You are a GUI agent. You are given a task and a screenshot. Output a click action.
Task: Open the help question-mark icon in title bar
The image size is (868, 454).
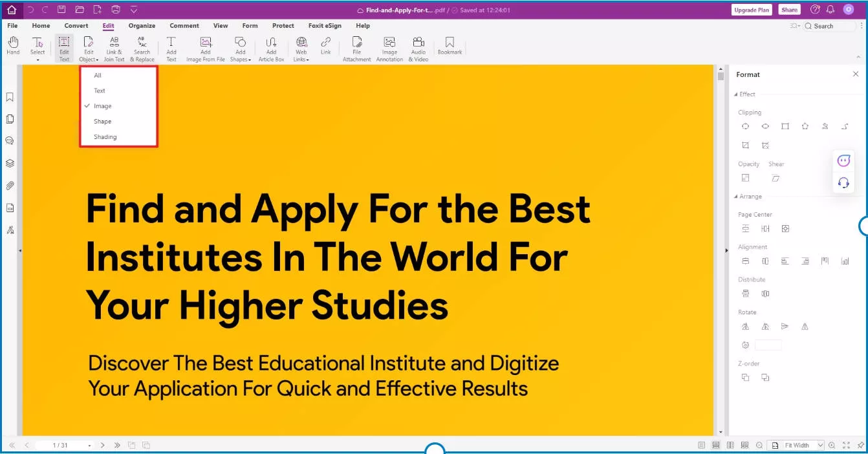pos(815,10)
